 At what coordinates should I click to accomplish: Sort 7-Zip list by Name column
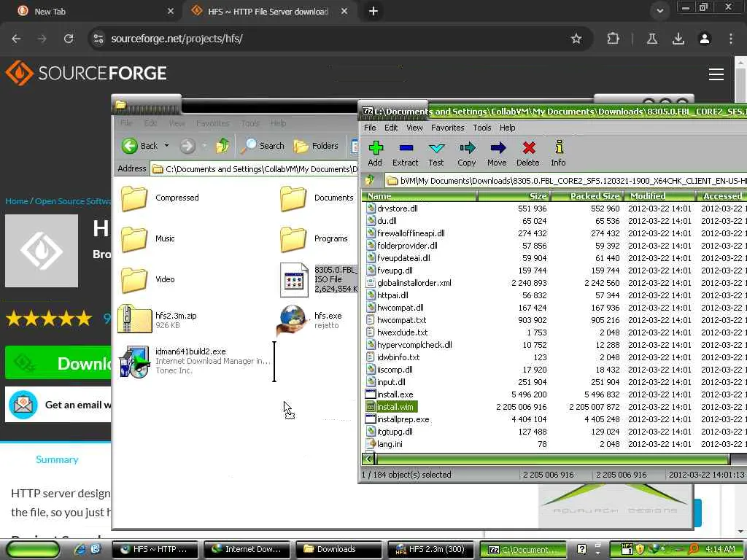coord(419,195)
